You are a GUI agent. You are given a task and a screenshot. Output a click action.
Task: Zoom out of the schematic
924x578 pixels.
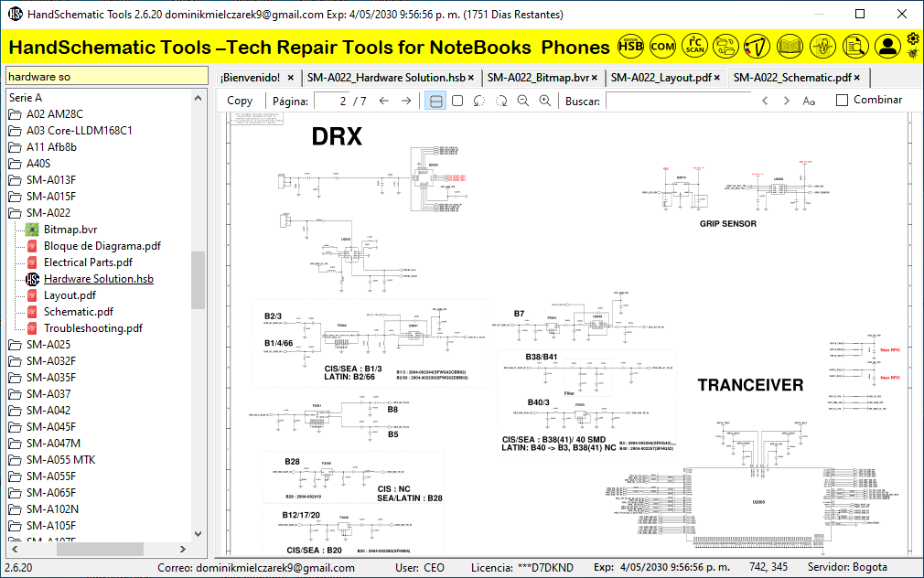pyautogui.click(x=522, y=101)
